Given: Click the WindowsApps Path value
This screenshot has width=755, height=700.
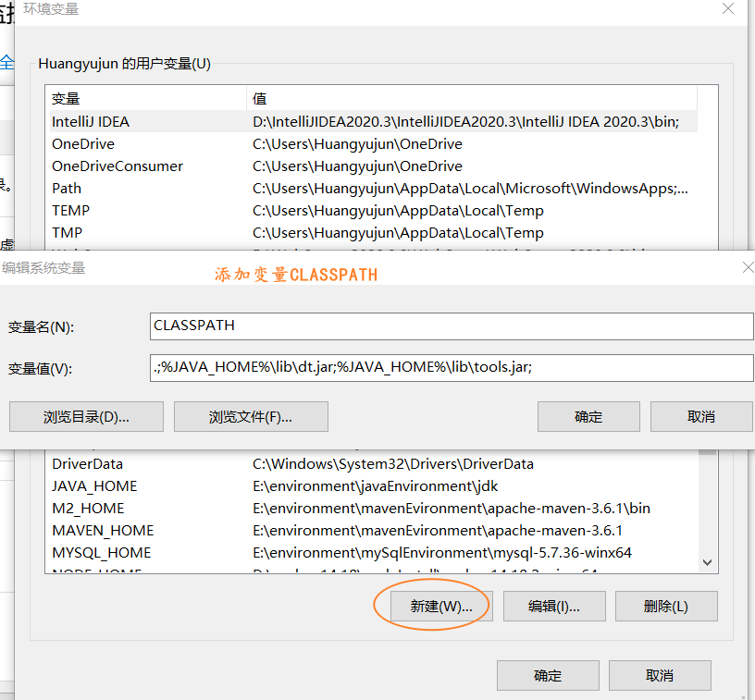Looking at the screenshot, I should coord(470,188).
